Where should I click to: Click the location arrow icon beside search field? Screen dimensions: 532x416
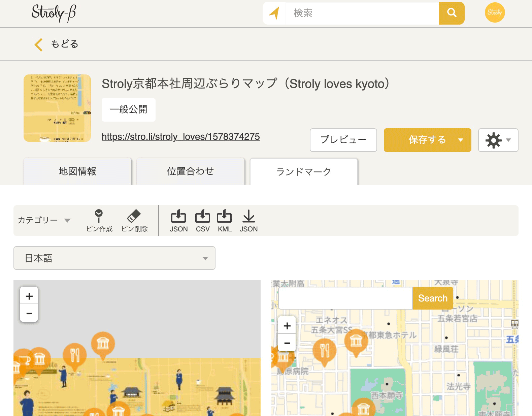tap(274, 13)
